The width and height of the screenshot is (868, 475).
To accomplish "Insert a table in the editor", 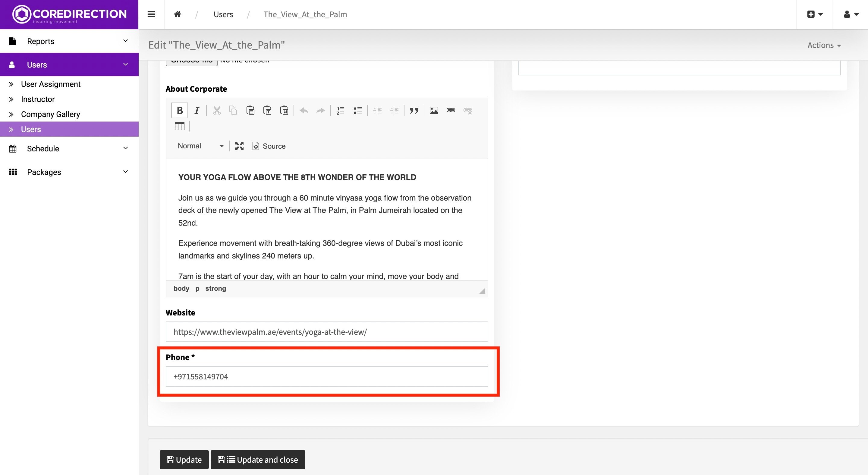I will (180, 126).
